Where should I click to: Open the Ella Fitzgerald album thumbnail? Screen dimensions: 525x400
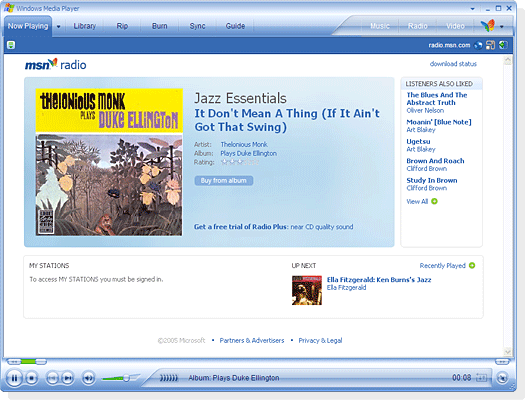(307, 290)
